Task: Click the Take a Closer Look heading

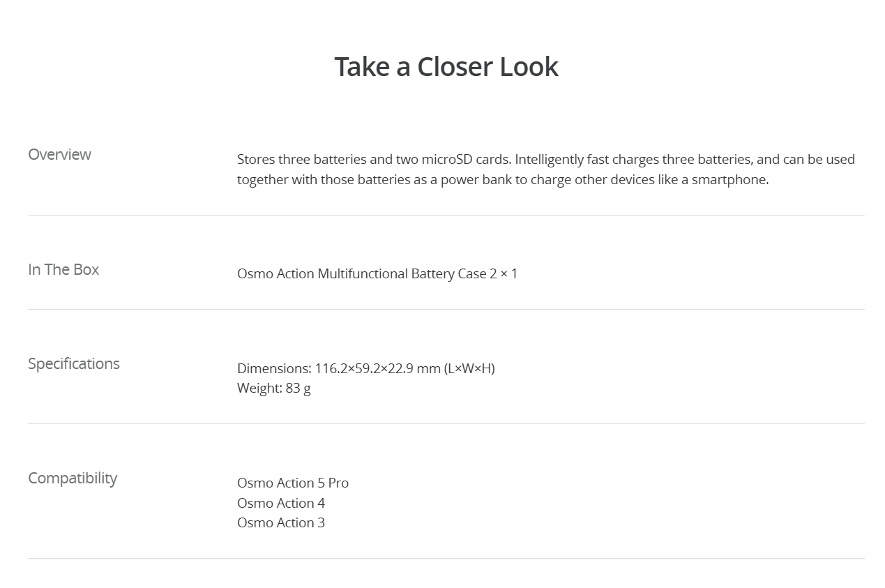Action: click(x=446, y=66)
